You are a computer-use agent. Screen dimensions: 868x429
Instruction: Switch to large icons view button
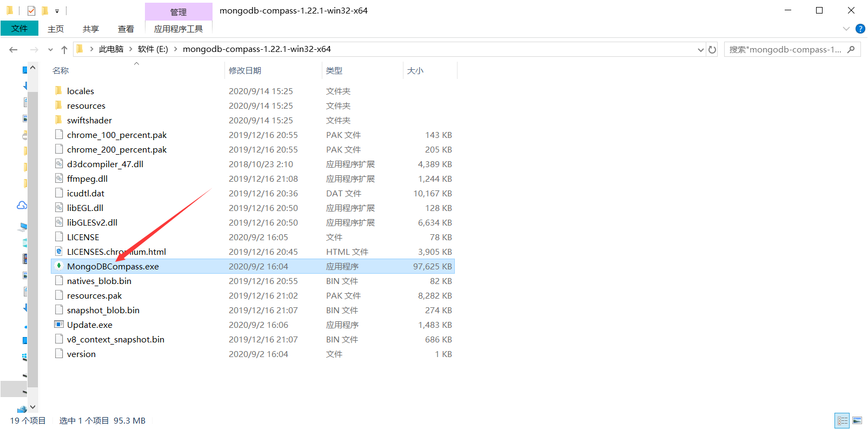click(x=857, y=421)
